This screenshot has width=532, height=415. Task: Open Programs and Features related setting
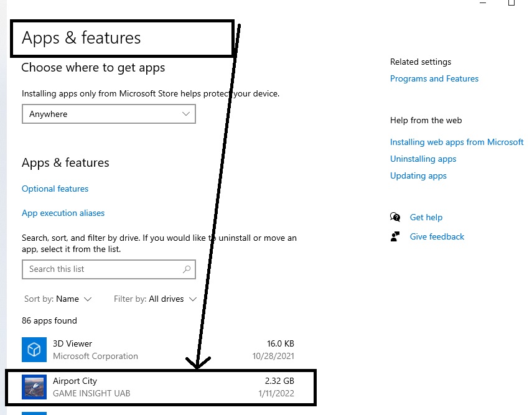pyautogui.click(x=434, y=78)
